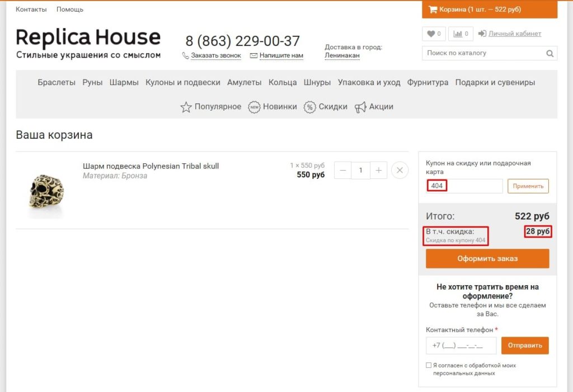Open Помощь link
573x392 pixels.
(70, 10)
